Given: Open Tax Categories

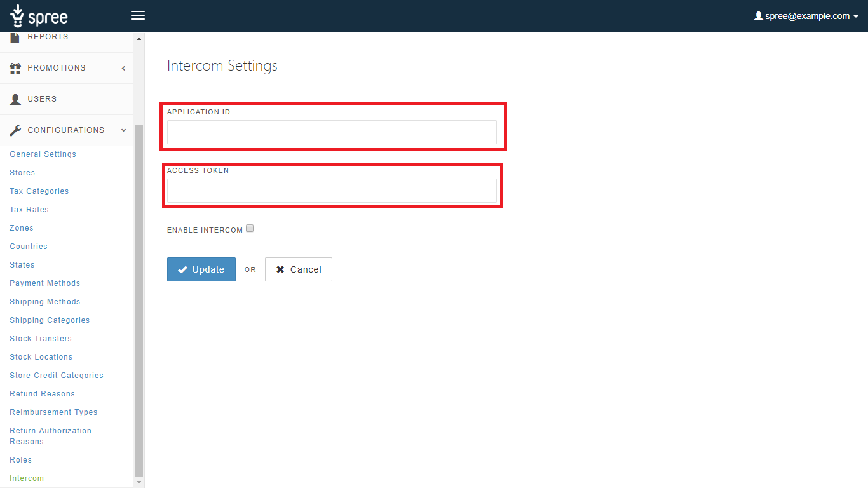Looking at the screenshot, I should (39, 191).
